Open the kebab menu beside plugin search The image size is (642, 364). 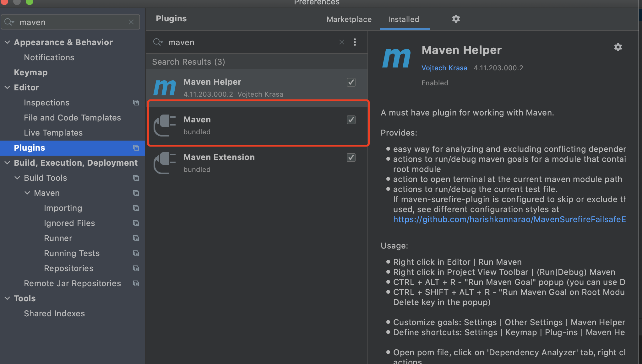tap(355, 42)
